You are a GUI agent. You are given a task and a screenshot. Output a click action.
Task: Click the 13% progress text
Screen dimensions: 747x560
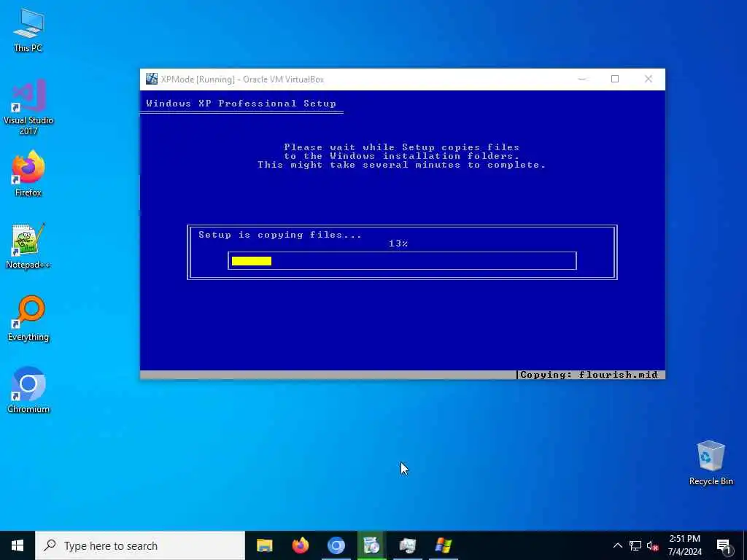click(398, 244)
